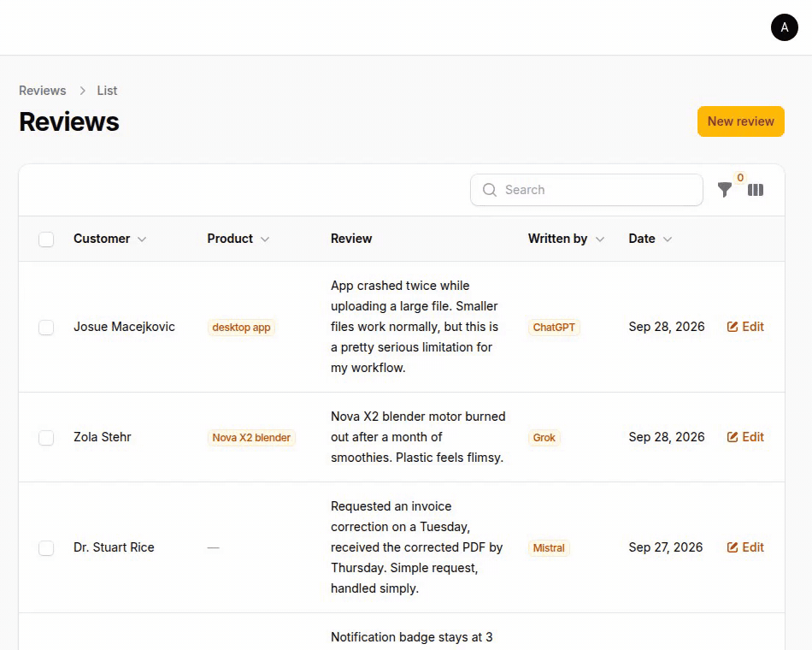Sort by Customer column
The image size is (812, 650).
pyautogui.click(x=109, y=239)
